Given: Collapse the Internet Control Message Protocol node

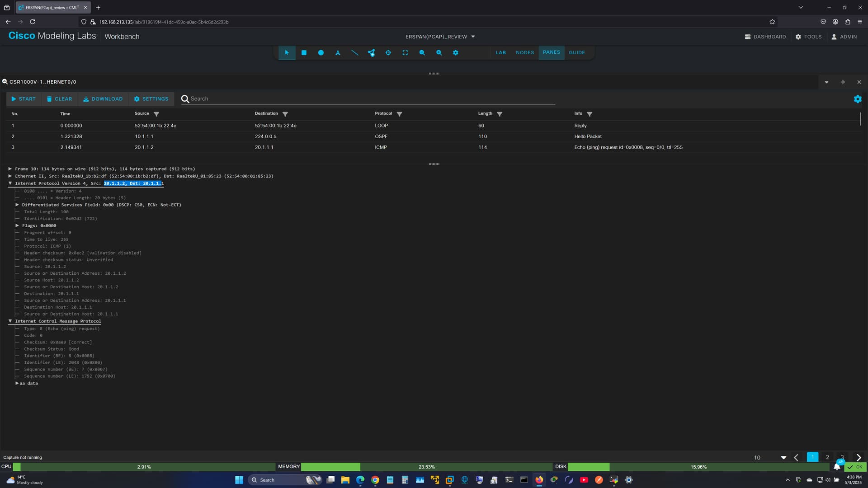Looking at the screenshot, I should [x=10, y=321].
